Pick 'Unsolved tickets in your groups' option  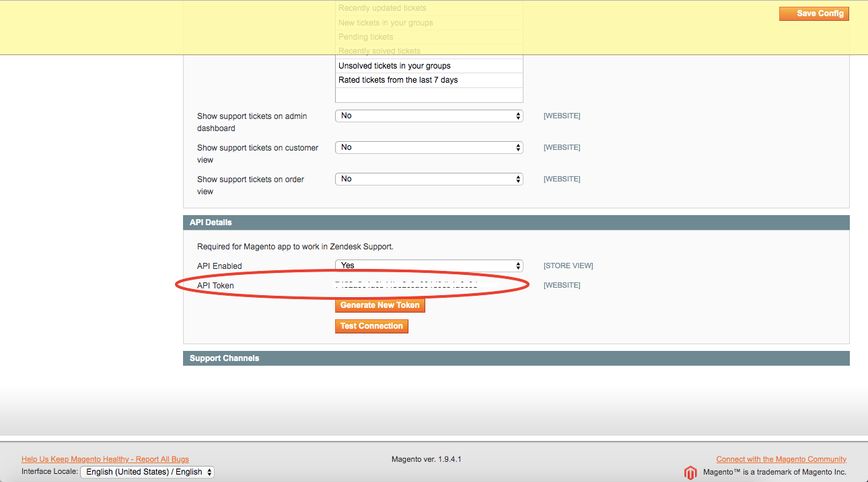coord(429,66)
